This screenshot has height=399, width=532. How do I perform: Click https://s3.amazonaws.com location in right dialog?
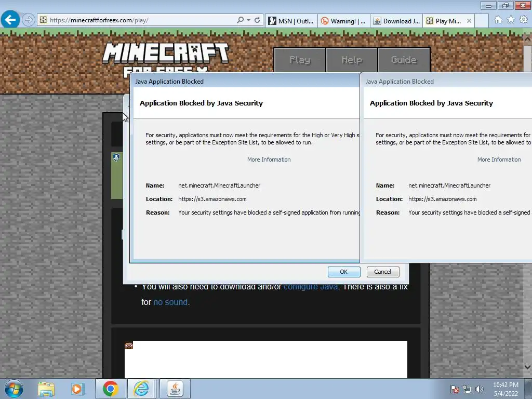[x=443, y=199]
